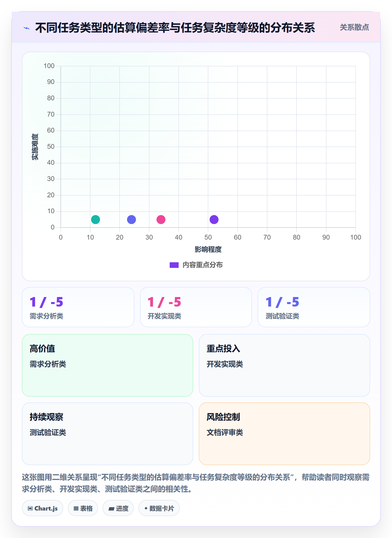392x538 pixels.
Task: Click the bar icon in the 进度 chip
Action: (x=111, y=509)
